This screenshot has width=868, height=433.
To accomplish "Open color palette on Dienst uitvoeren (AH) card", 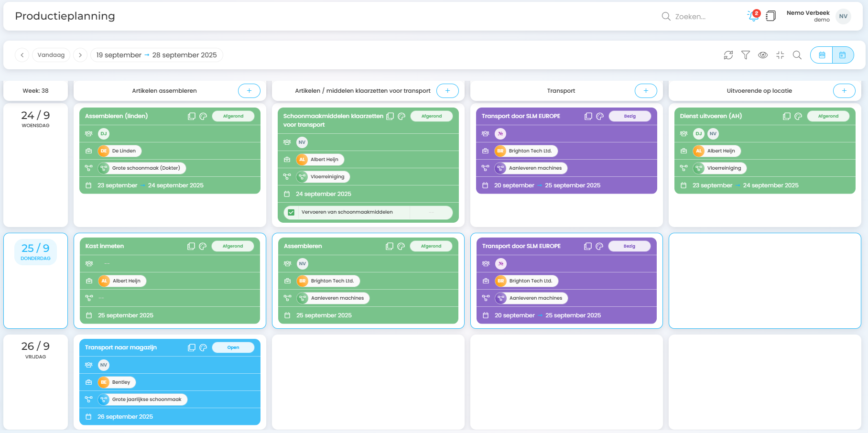I will pos(798,116).
